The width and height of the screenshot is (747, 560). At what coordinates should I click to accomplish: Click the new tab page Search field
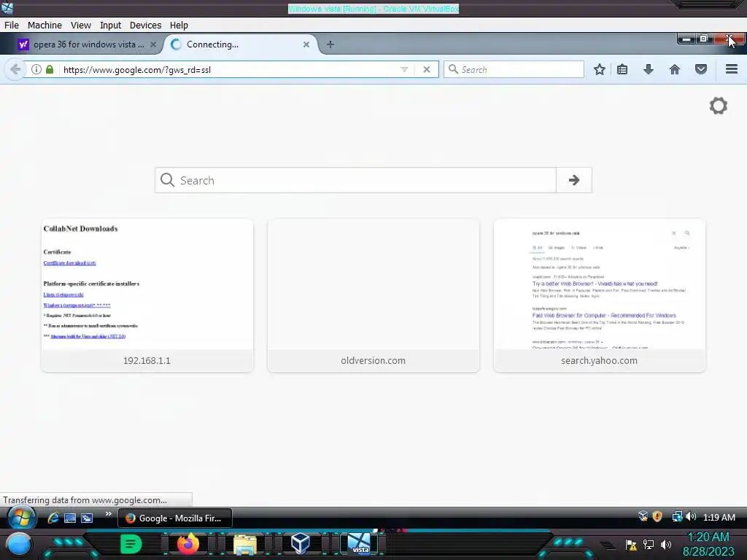[355, 180]
